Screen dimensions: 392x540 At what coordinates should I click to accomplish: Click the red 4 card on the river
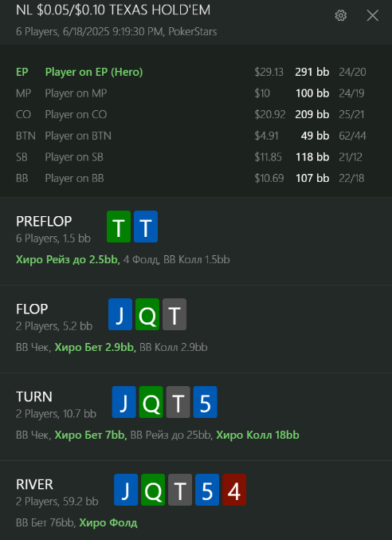pos(234,490)
